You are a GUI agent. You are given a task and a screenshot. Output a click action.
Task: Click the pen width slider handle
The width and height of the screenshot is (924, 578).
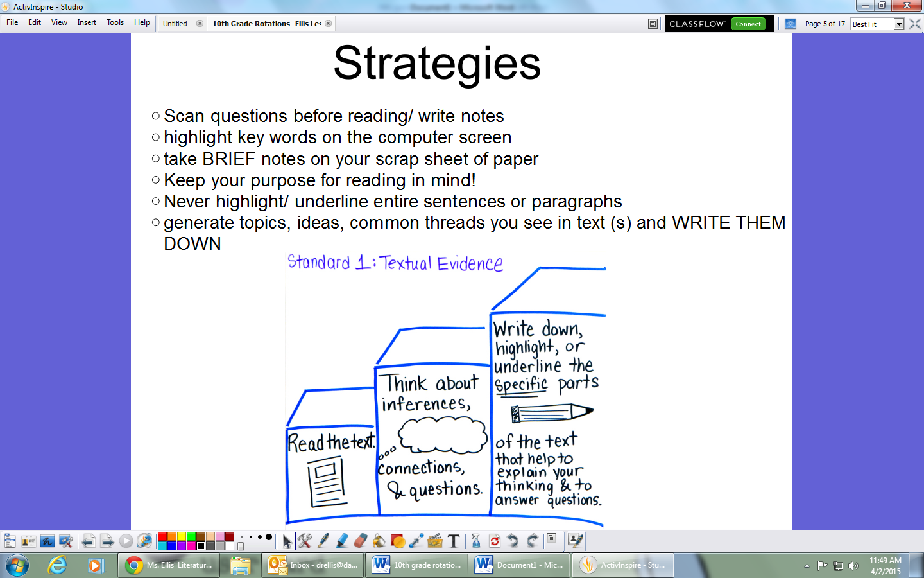241,546
